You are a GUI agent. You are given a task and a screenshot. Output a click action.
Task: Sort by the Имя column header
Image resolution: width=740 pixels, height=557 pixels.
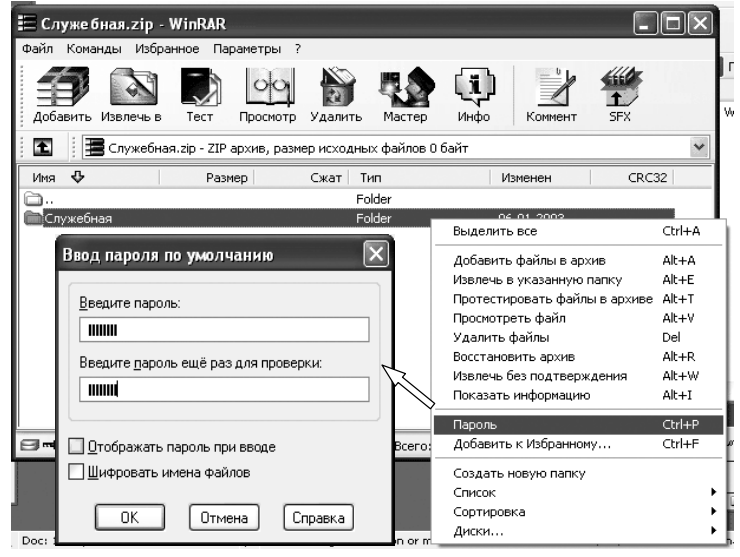click(x=90, y=177)
